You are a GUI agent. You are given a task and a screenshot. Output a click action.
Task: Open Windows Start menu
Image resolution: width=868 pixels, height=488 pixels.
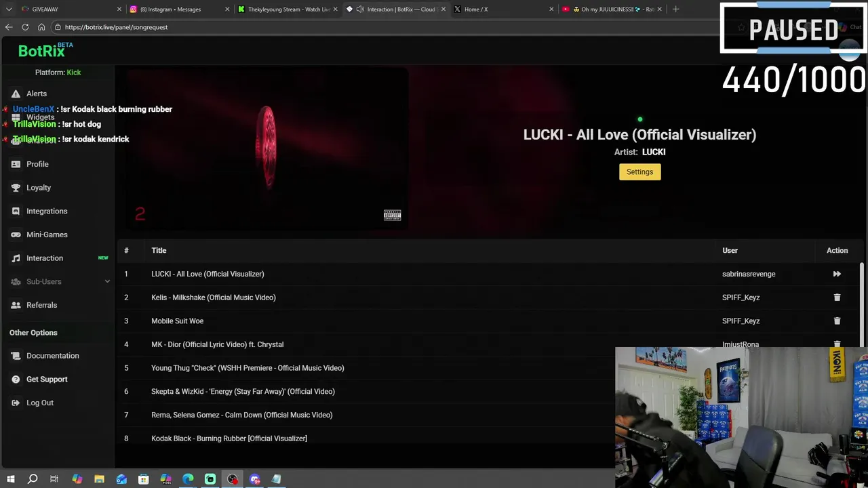[x=10, y=479]
